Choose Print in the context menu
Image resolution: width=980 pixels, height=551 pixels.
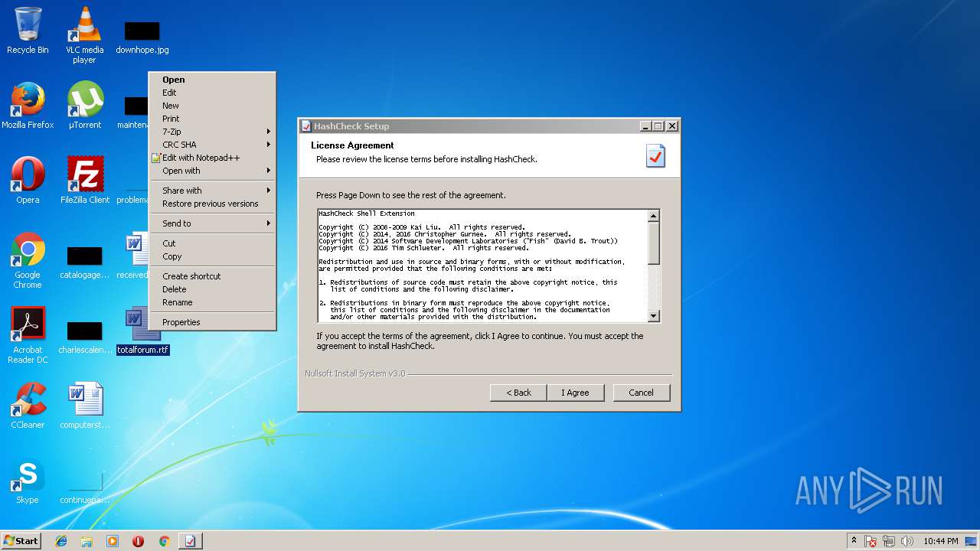212,119
